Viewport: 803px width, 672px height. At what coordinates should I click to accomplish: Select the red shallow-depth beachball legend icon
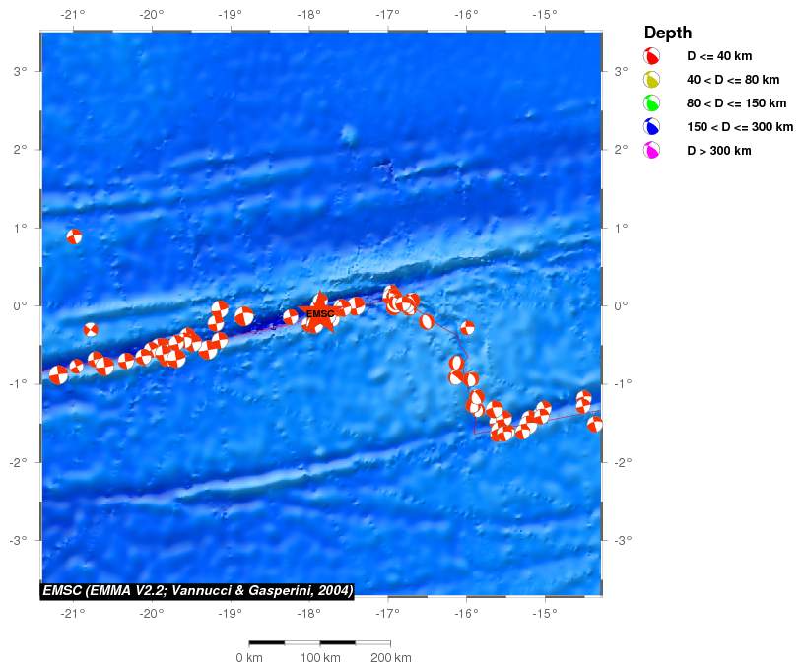click(x=651, y=56)
